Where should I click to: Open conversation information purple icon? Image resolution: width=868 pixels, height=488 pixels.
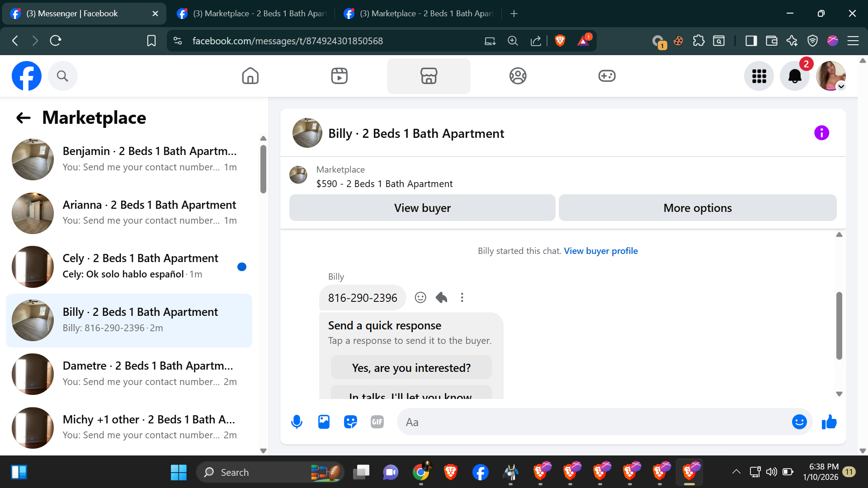[x=821, y=133]
